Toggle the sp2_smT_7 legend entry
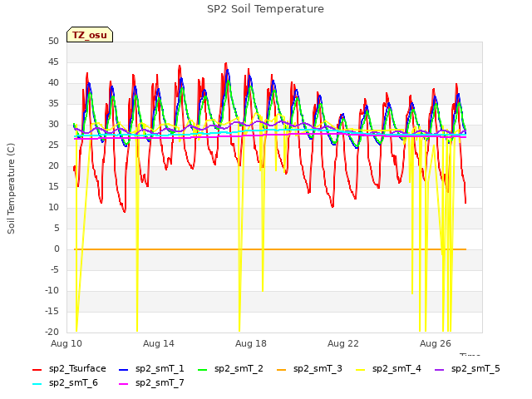Screen dimensions: 532x399 pos(151,383)
